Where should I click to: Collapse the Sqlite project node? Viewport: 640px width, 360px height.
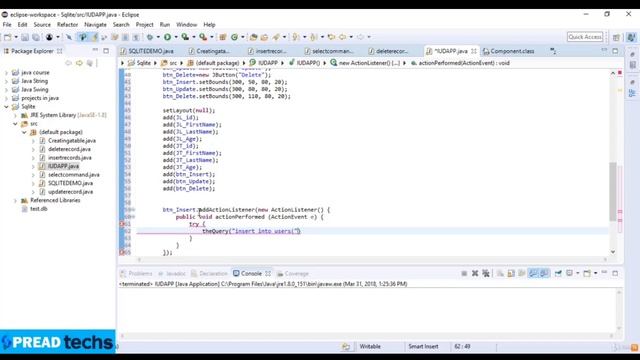coord(7,107)
